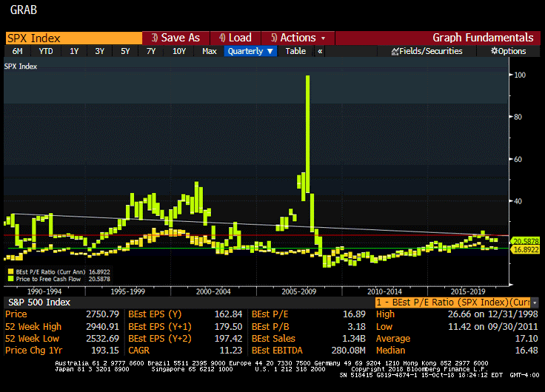Viewport: 545px width, 392px height.
Task: Select the 5Y time range tab
Action: coord(125,51)
